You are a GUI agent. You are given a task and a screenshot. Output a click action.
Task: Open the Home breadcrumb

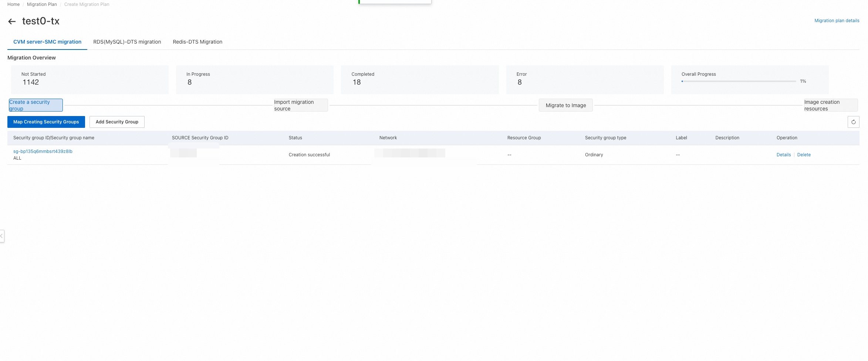(x=13, y=4)
